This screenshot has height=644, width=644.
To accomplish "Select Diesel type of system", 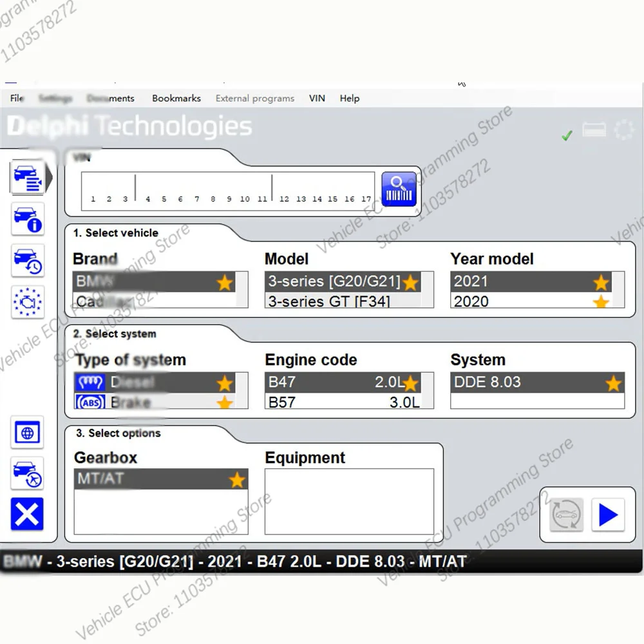I will tap(155, 383).
